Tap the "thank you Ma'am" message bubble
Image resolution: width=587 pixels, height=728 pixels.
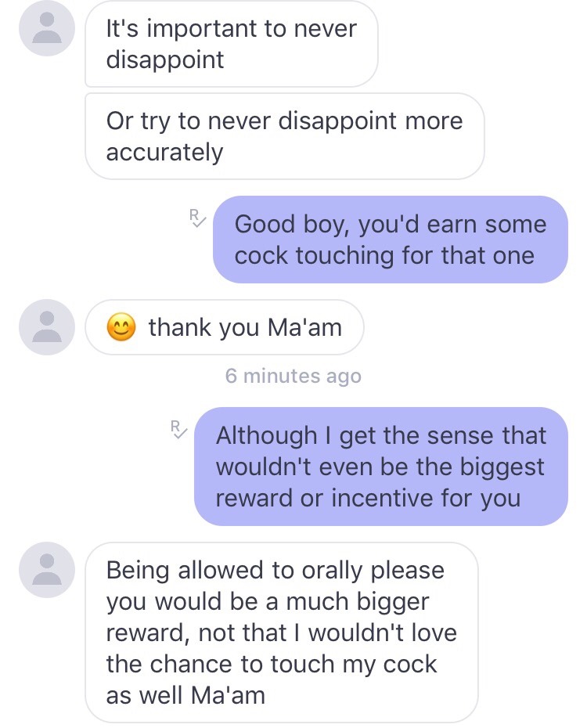225,327
